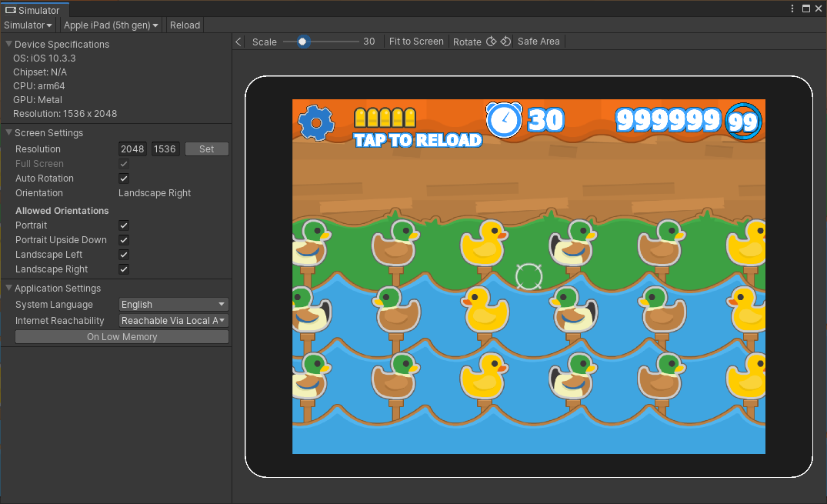Click the round 99 badge in game
This screenshot has height=504, width=827.
coord(744,121)
